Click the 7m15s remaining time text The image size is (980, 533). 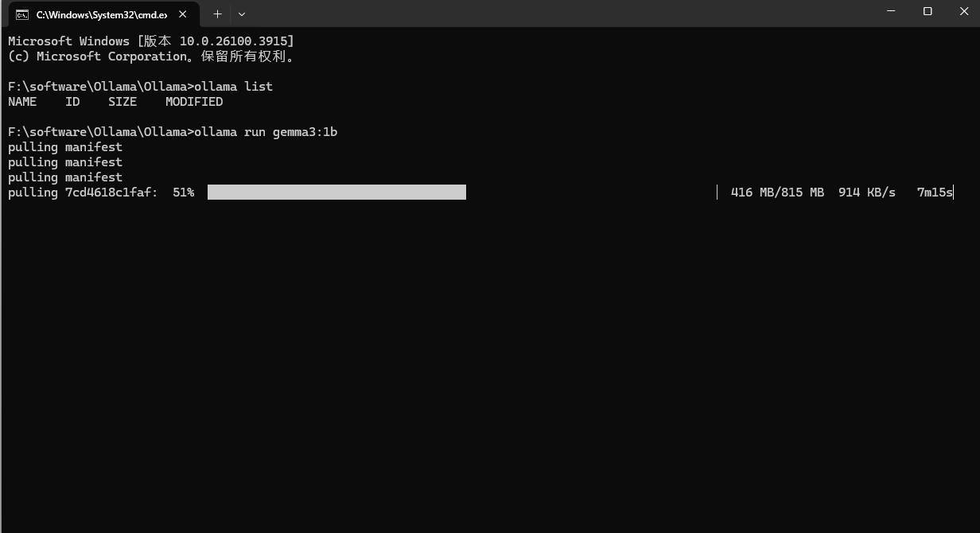pos(934,193)
